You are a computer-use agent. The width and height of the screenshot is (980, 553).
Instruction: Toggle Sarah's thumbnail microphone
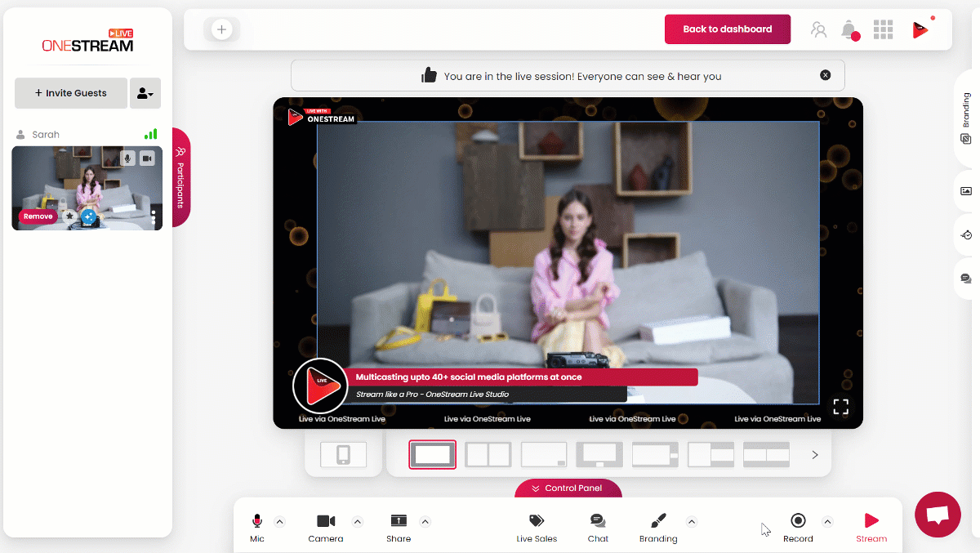pos(127,158)
